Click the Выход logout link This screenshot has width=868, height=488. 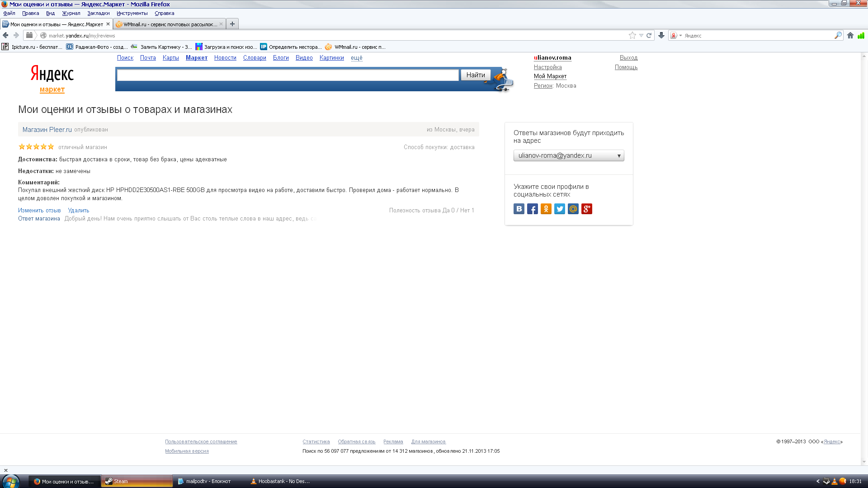click(x=628, y=58)
